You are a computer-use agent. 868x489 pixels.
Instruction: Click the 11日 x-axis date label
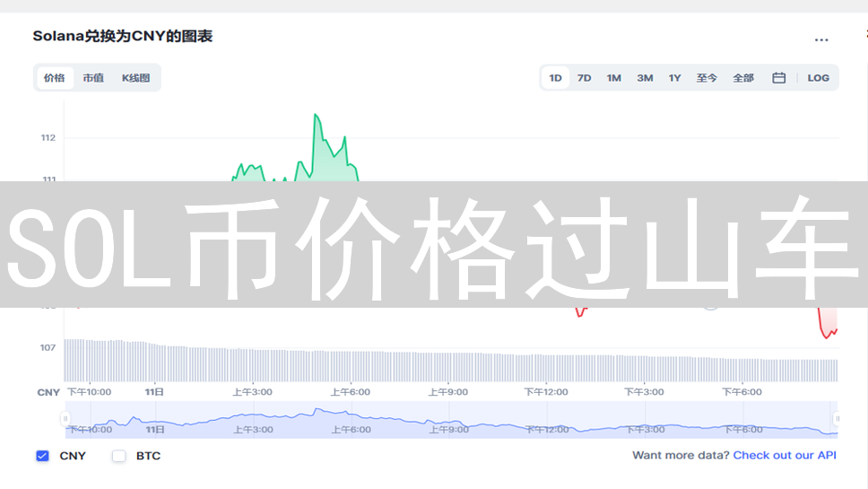154,391
